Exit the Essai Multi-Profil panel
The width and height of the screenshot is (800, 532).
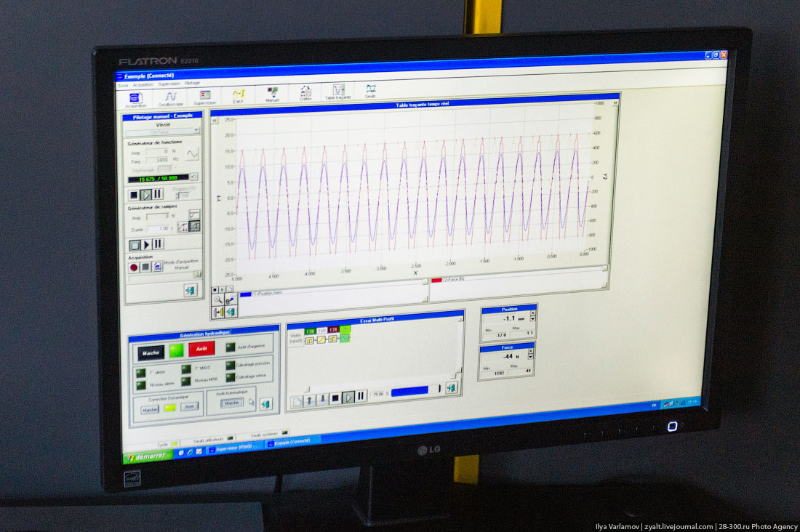pyautogui.click(x=451, y=389)
